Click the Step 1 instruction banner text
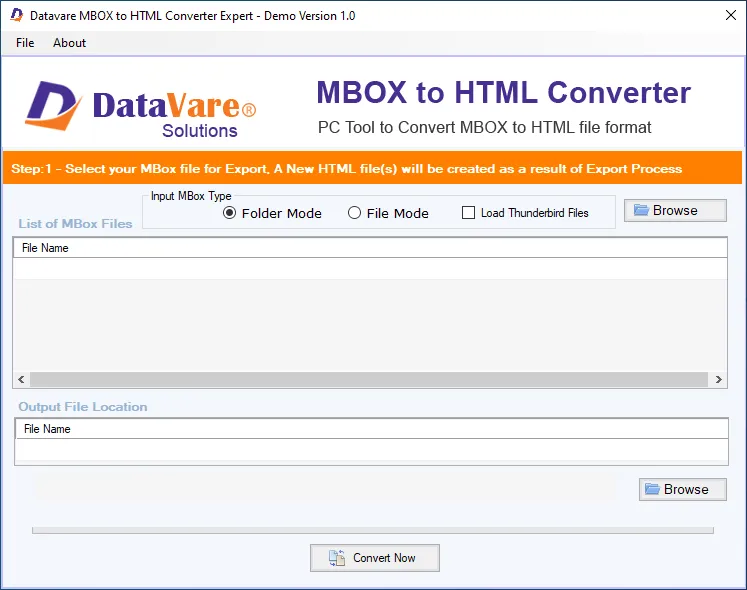The image size is (747, 590). click(346, 169)
